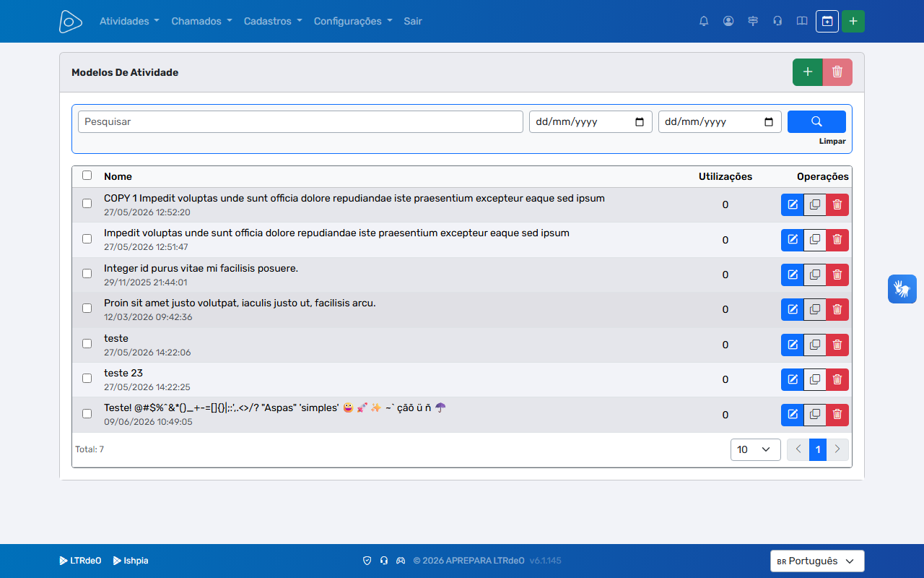Open the Português language dropdown

(x=817, y=561)
